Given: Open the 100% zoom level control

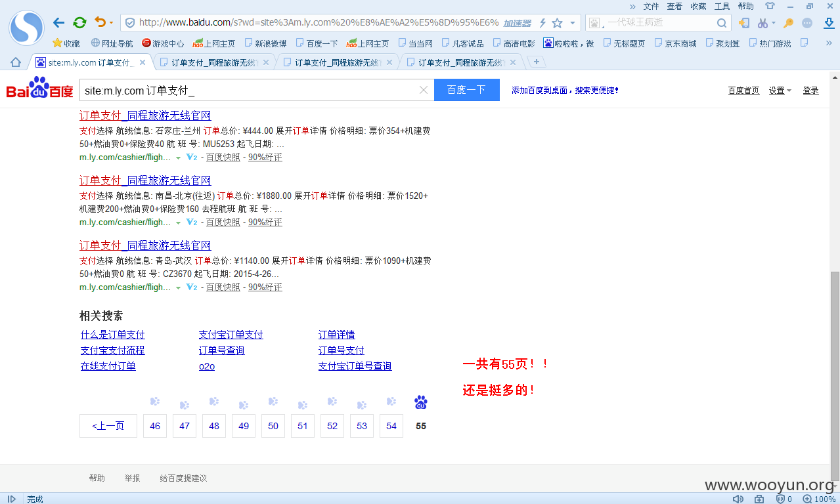Looking at the screenshot, I should click(x=819, y=499).
